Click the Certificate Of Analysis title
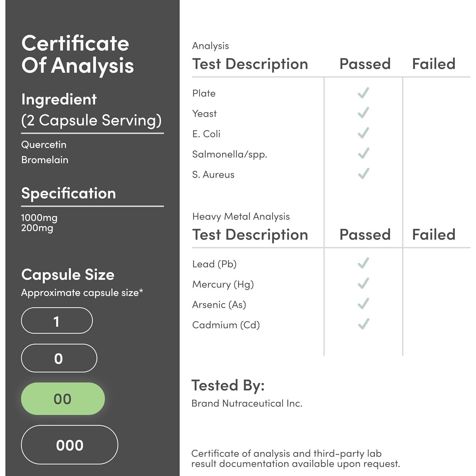The width and height of the screenshot is (476, 476). coord(77,54)
